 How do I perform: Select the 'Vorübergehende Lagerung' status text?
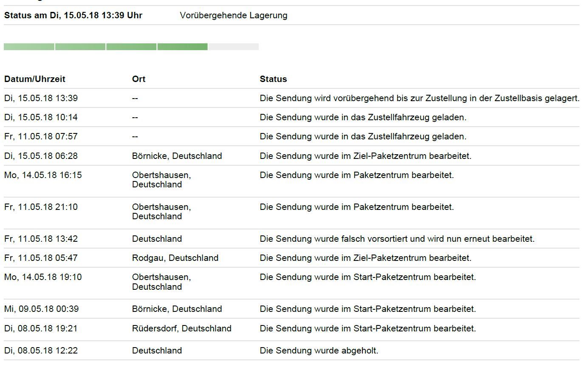coord(233,15)
